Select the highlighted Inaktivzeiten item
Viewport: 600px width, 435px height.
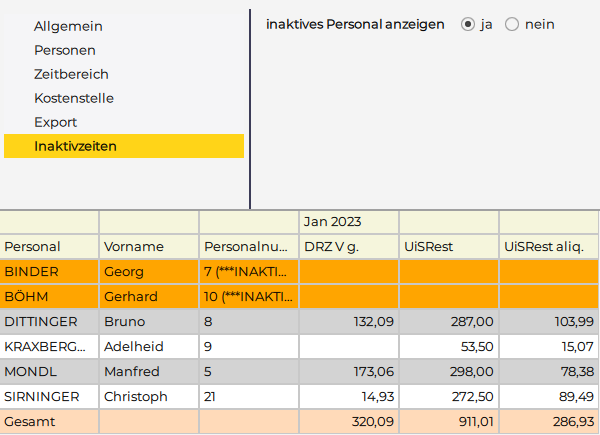[x=75, y=146]
